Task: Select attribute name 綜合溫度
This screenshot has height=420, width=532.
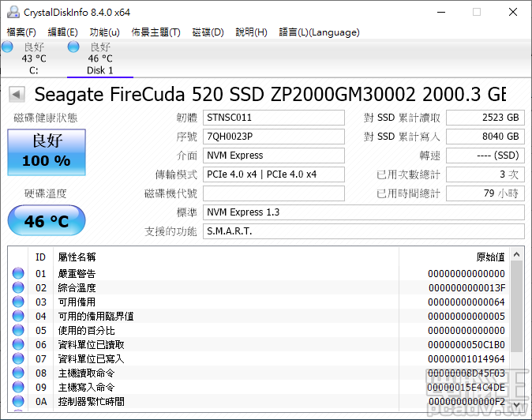Action: (x=77, y=287)
